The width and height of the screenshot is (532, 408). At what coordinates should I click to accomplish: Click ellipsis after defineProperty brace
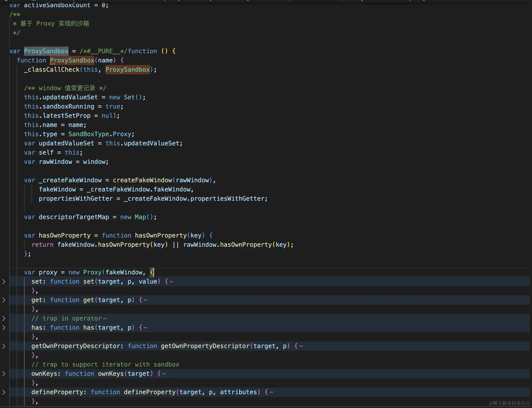click(271, 392)
